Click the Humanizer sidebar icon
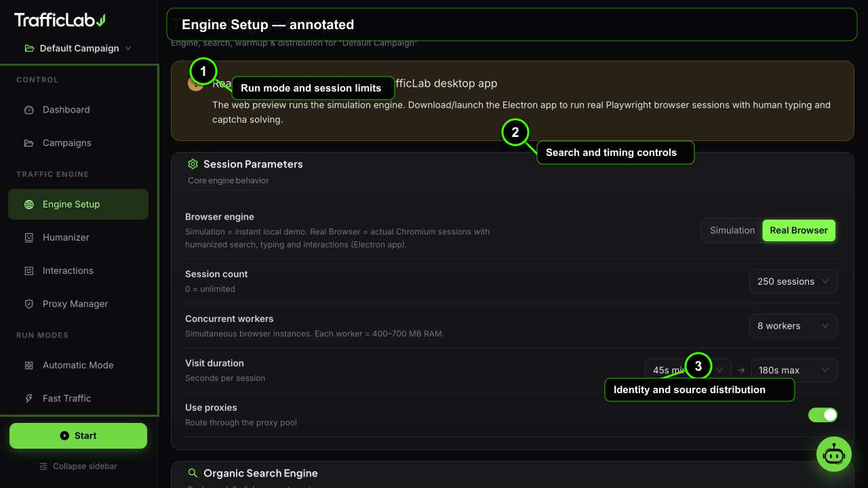 click(x=28, y=237)
